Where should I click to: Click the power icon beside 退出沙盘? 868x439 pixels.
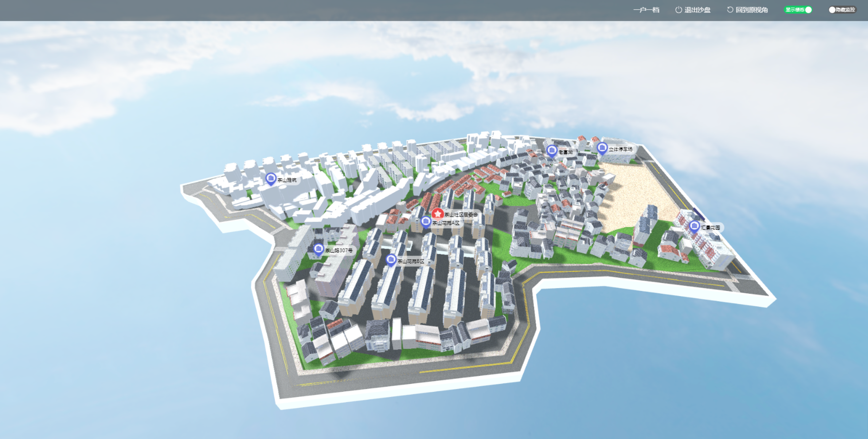678,10
